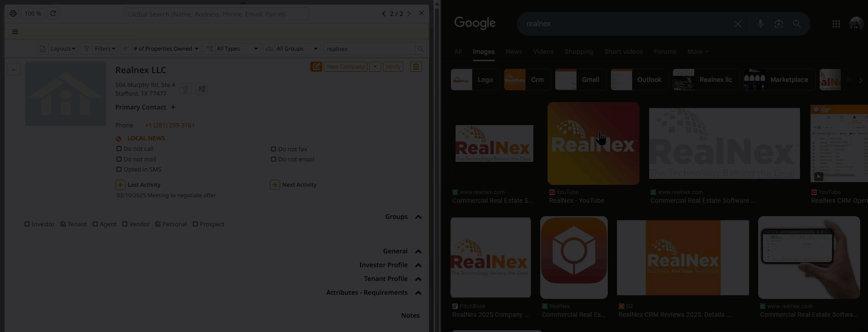Collapse the Tenant Profile section
Viewport: 868px width, 332px height.
[x=418, y=279]
